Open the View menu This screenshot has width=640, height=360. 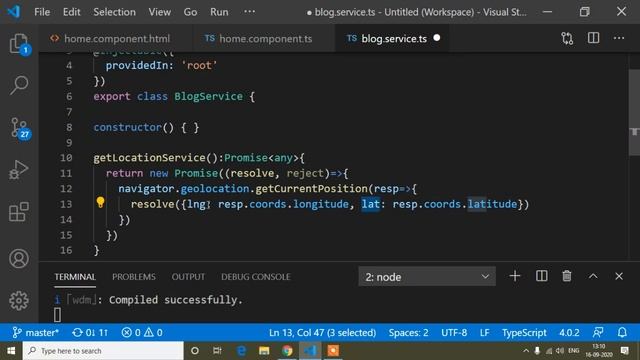[x=160, y=12]
